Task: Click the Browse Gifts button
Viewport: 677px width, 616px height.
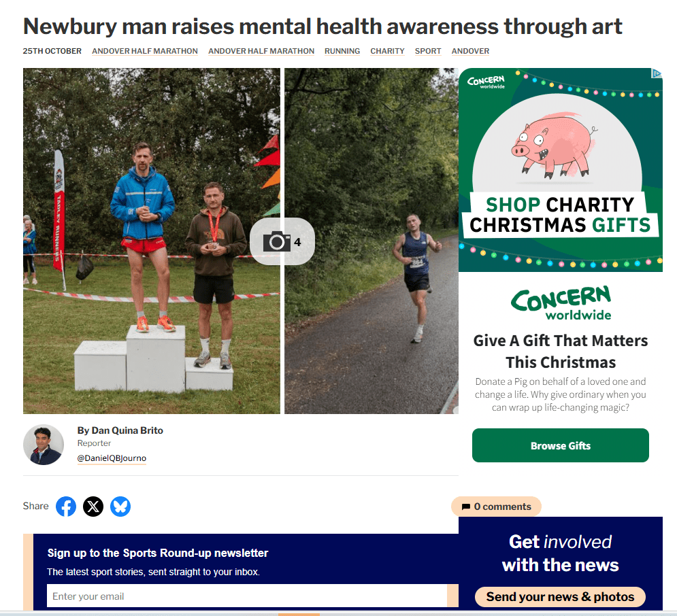Action: click(x=561, y=445)
